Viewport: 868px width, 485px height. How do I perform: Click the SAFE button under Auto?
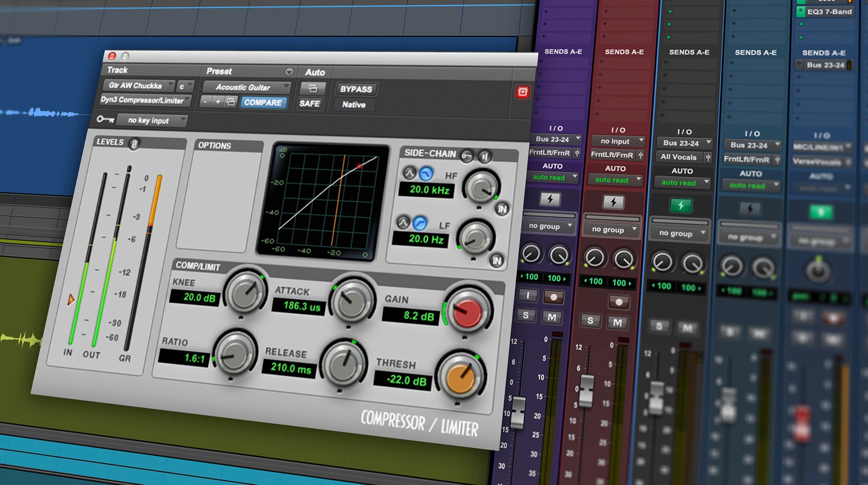point(310,104)
